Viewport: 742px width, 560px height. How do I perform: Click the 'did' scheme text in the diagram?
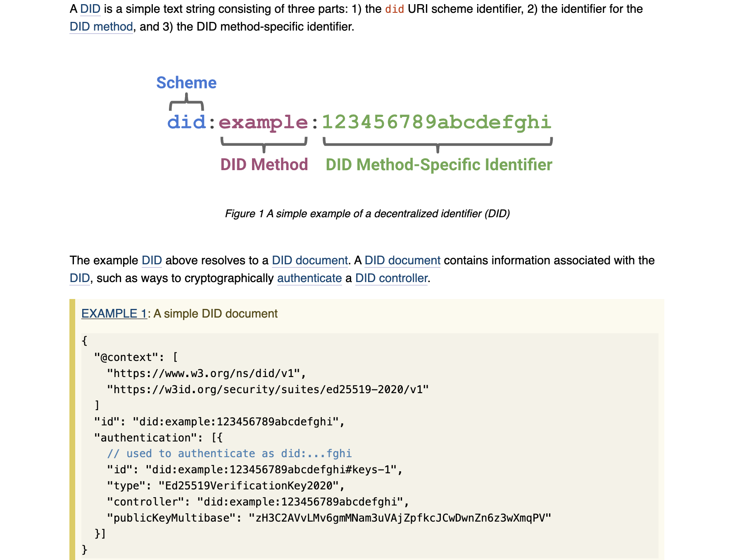[187, 122]
